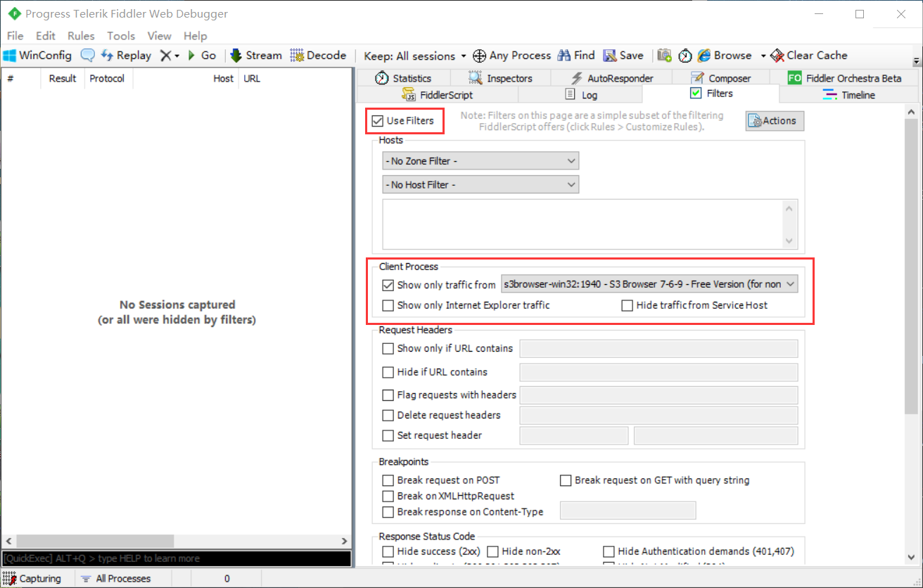Switch to the Inspectors tab
923x588 pixels.
[500, 78]
